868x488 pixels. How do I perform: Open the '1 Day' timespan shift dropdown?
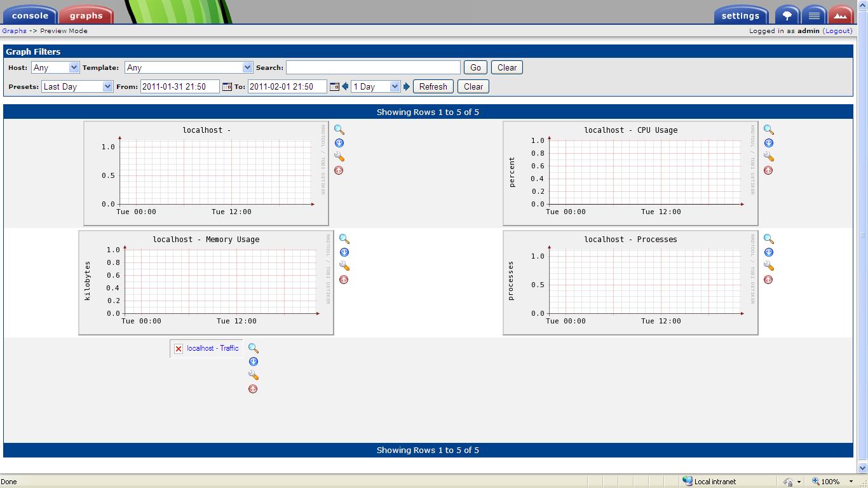pos(376,86)
